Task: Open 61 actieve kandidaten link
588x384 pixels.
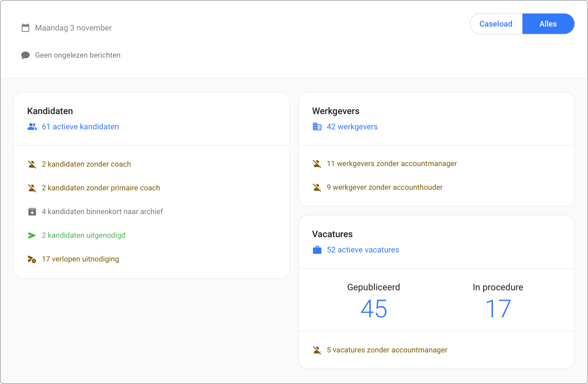Action: 80,127
